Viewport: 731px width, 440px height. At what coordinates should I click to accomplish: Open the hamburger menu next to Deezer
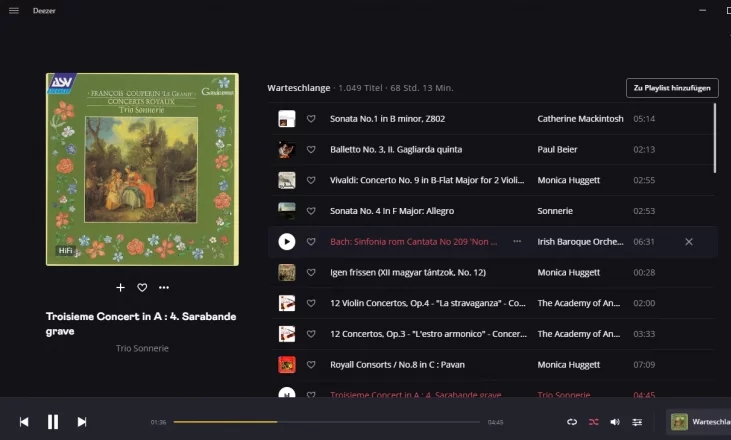tap(14, 10)
